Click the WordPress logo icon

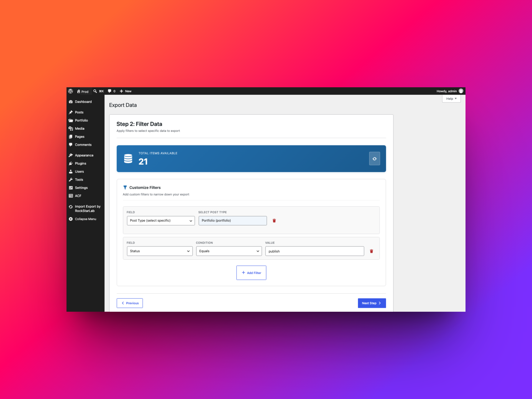coord(71,91)
